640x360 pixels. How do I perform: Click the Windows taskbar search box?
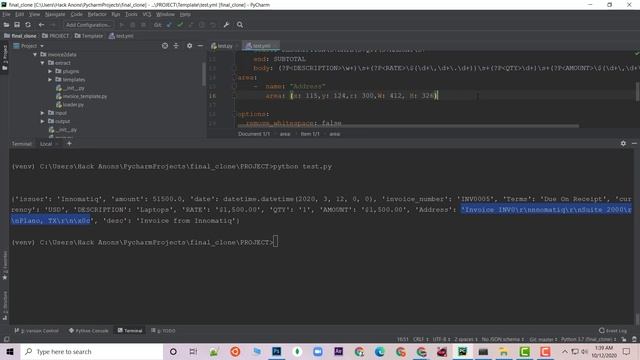coord(91,351)
